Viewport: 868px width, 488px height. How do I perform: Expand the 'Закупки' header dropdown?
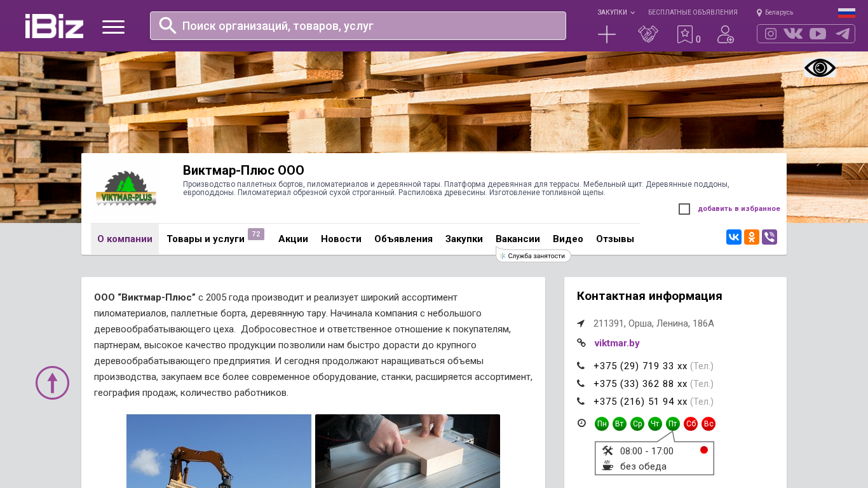616,13
